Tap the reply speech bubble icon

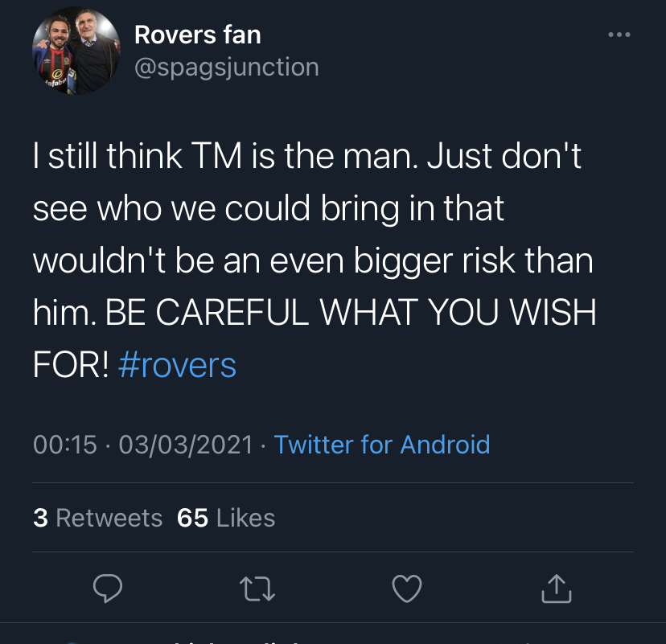(x=107, y=590)
